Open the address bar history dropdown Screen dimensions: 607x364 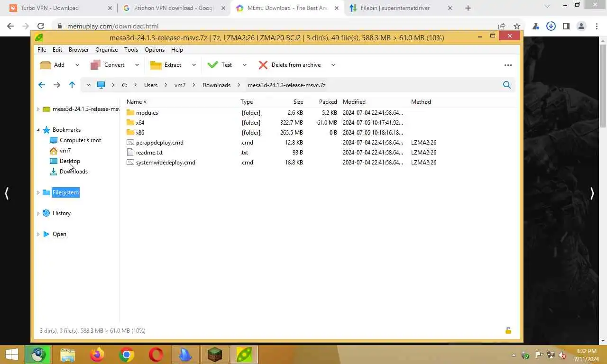tap(88, 85)
